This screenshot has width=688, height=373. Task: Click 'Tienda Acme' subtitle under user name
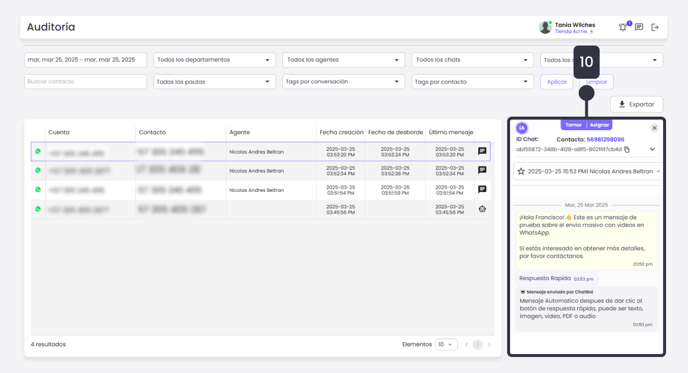coord(571,32)
